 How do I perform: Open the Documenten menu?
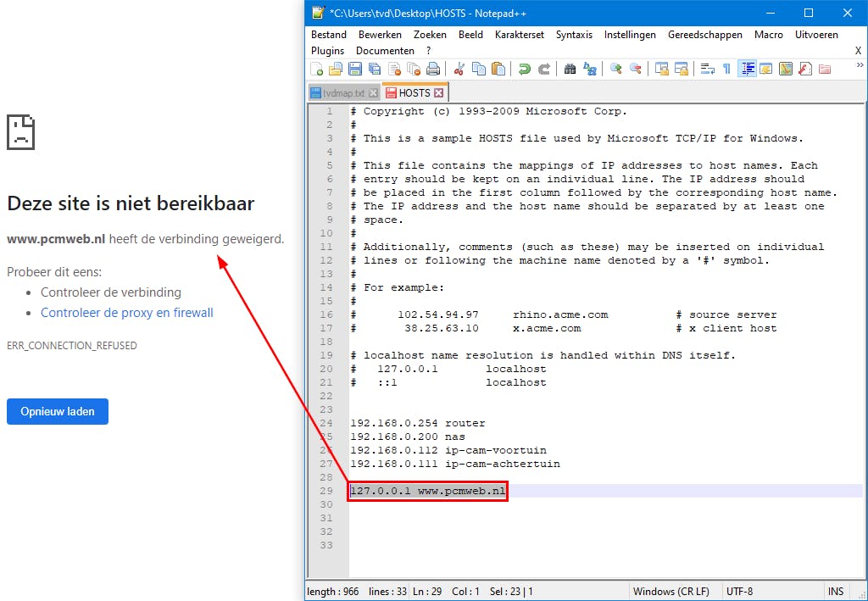click(386, 50)
